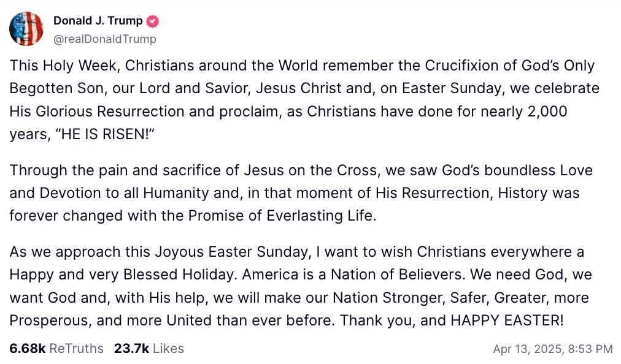The image size is (621, 364).
Task: Click the ReTruths label
Action: tap(76, 349)
